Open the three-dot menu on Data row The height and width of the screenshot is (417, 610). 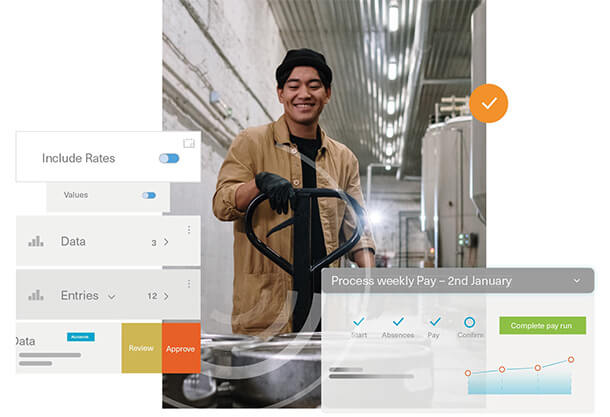pos(189,230)
